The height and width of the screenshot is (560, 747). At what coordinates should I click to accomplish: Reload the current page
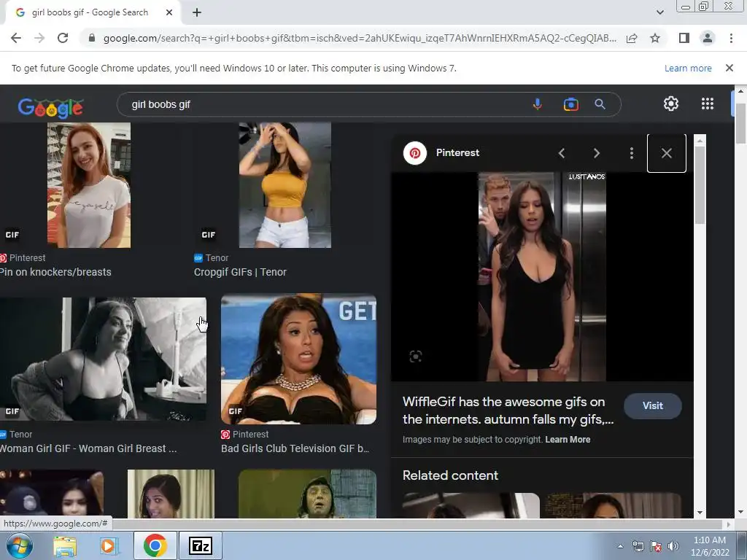pos(63,38)
